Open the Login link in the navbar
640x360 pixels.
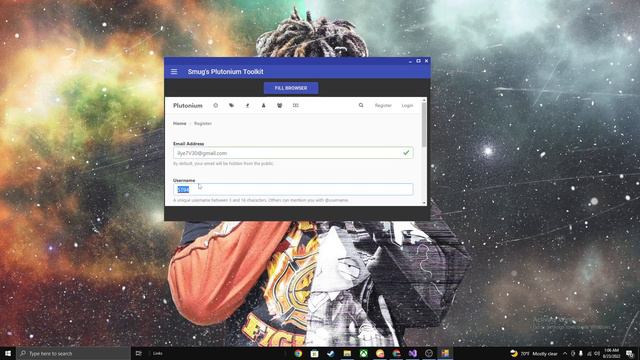coord(407,105)
